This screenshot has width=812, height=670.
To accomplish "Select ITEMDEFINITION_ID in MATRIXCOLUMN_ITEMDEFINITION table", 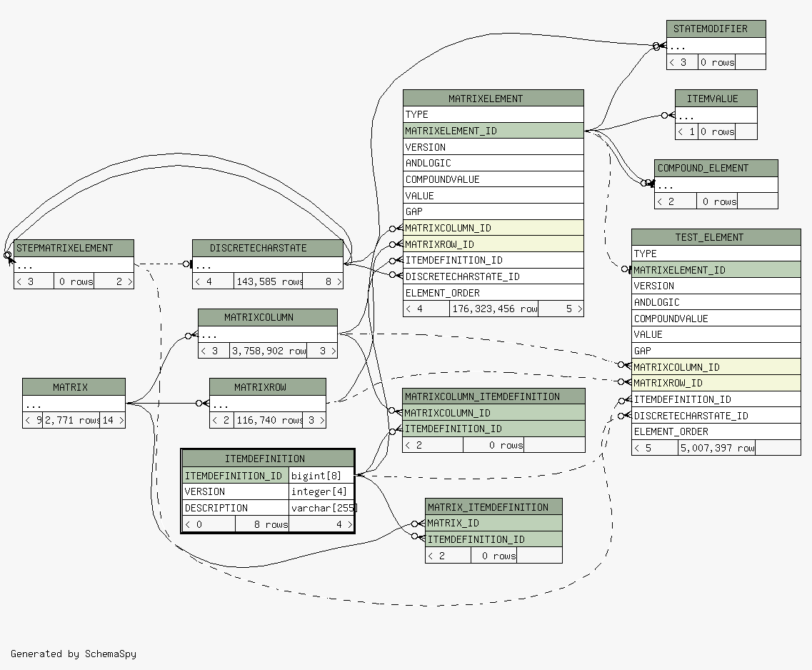I will (x=493, y=429).
